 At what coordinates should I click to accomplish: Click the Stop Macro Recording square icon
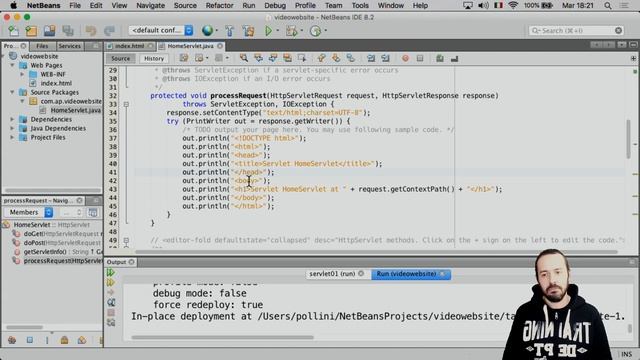coord(420,58)
